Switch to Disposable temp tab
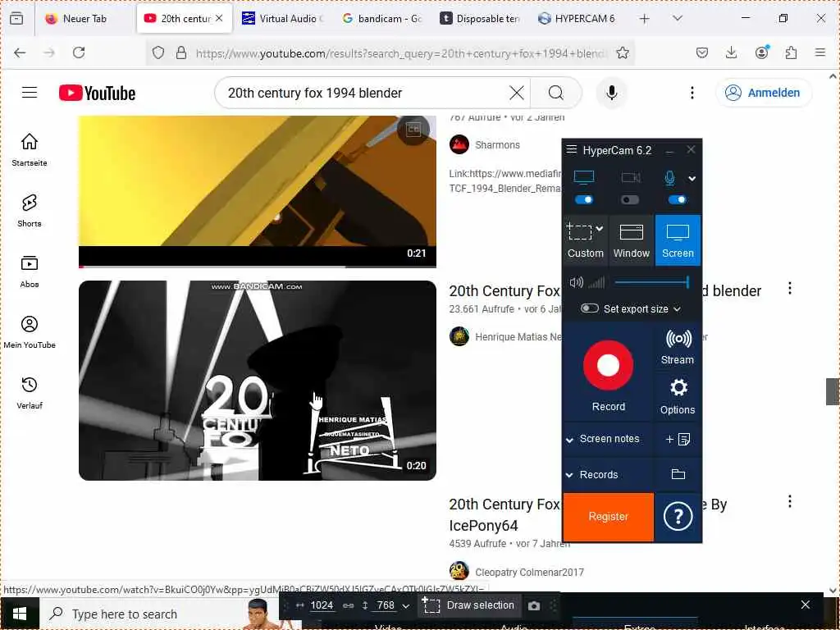This screenshot has width=840, height=630. (x=480, y=19)
